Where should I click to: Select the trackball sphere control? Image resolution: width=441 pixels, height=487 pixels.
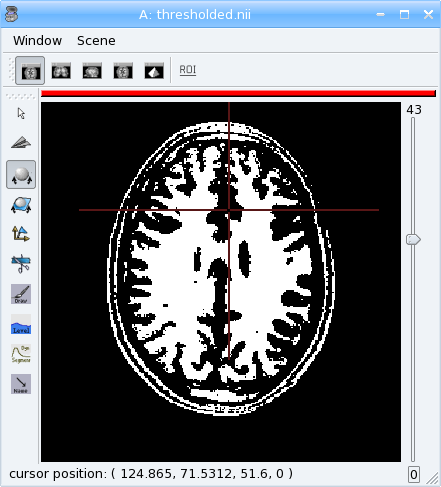21,174
